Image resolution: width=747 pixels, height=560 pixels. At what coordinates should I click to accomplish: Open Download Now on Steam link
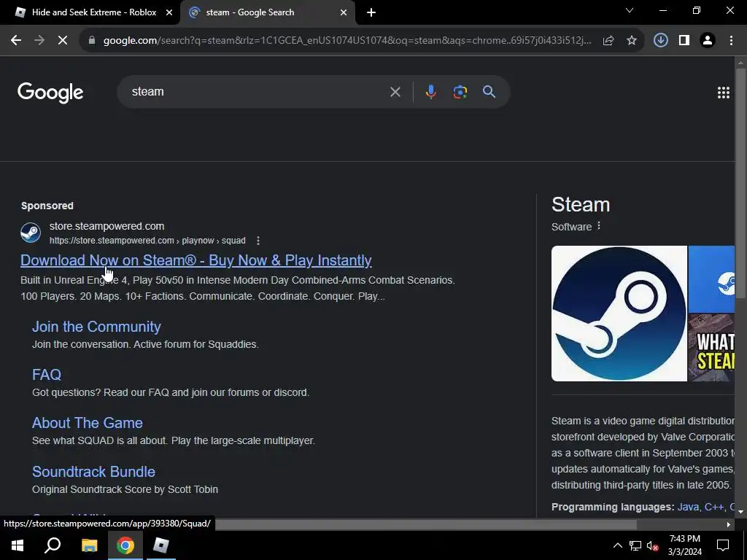tap(196, 260)
